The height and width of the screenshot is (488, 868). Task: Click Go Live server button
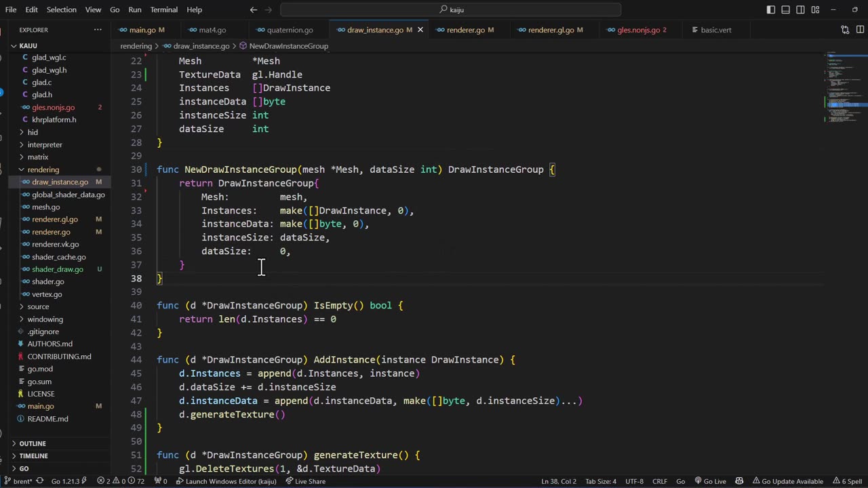point(710,481)
